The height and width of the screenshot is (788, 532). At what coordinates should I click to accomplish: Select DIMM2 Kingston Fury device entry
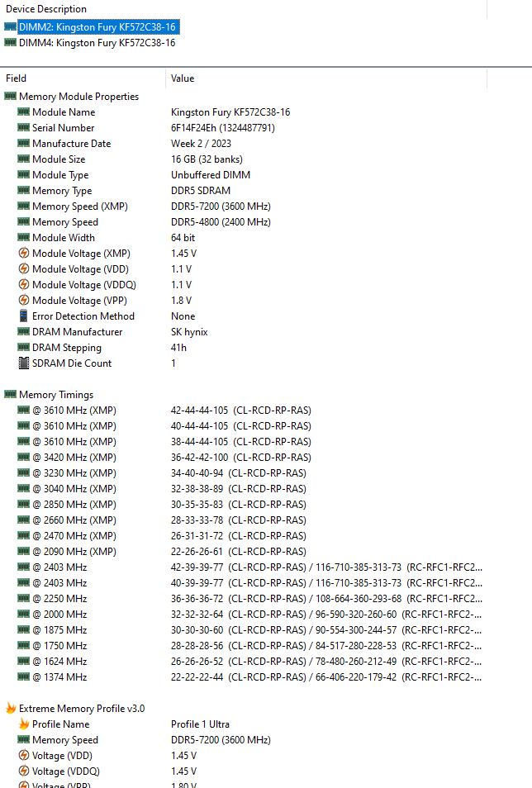click(x=98, y=27)
